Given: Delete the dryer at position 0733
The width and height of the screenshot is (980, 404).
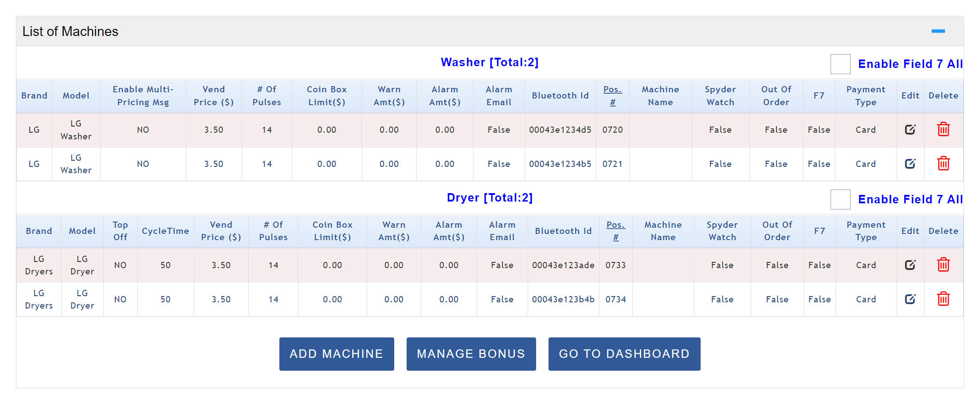Looking at the screenshot, I should point(943,265).
